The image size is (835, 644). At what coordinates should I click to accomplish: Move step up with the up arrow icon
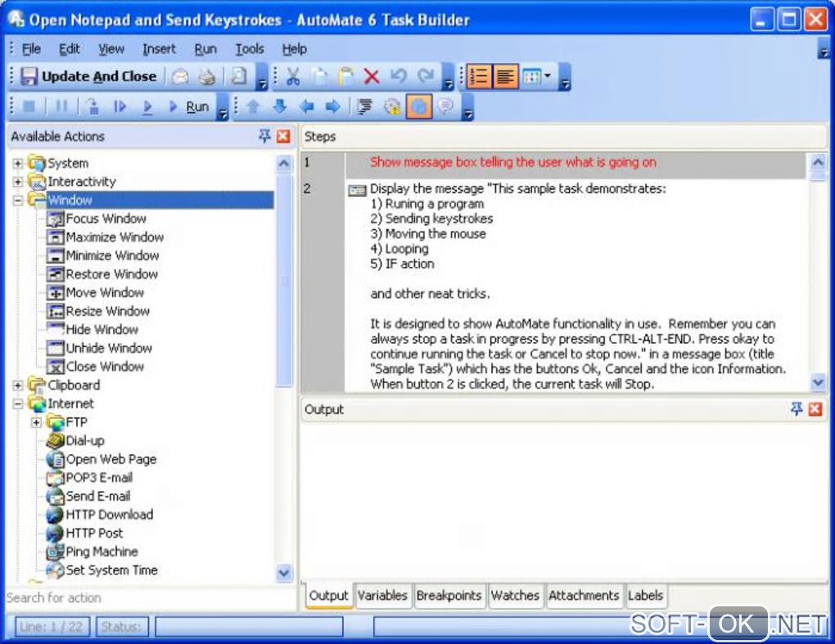[253, 107]
